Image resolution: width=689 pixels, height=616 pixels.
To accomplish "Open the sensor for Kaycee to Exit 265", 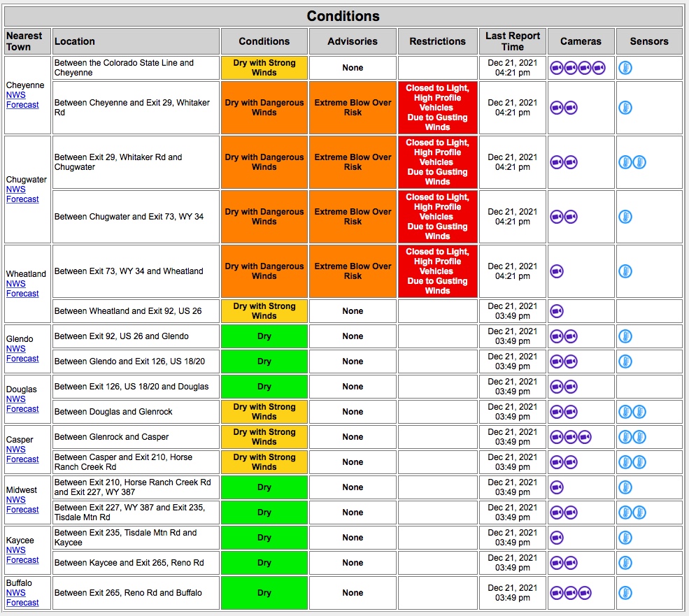I will (x=625, y=563).
